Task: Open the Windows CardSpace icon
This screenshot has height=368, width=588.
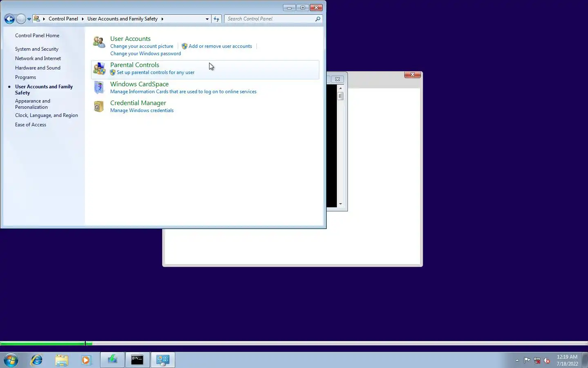Action: [x=99, y=88]
